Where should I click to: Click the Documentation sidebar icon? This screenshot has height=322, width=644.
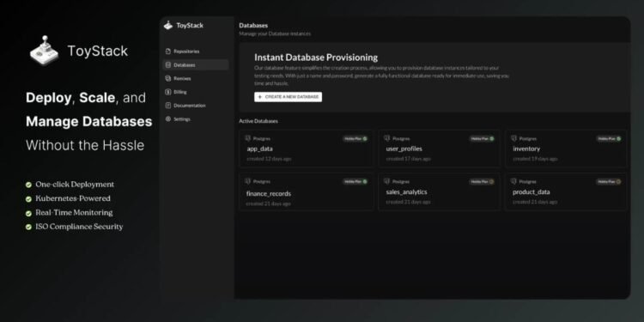(x=167, y=106)
